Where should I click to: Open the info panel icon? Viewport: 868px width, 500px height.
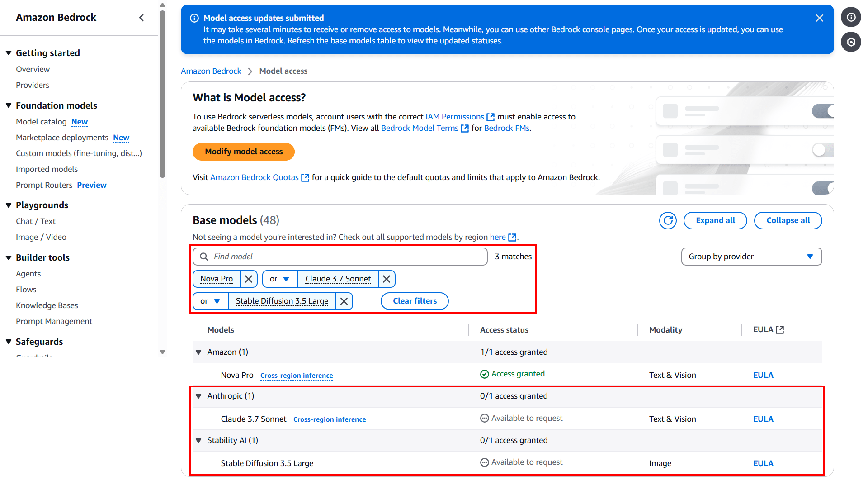tap(851, 17)
